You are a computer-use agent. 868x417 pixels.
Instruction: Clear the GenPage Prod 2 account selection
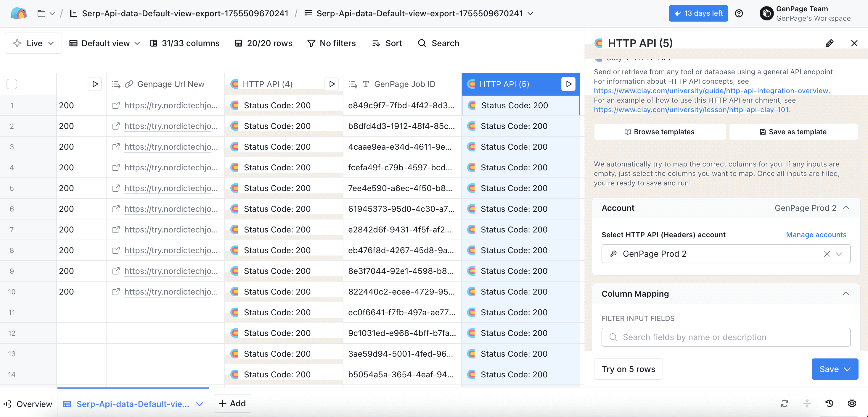click(827, 254)
